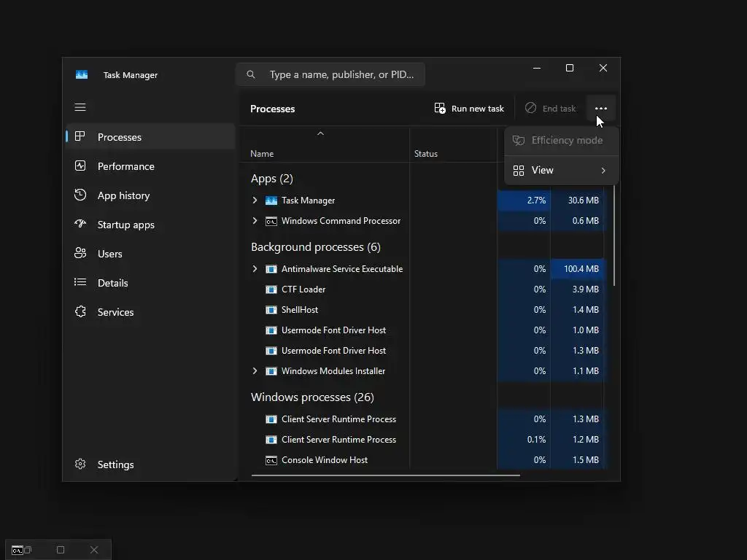
Task: Click the Details list icon
Action: [80, 282]
